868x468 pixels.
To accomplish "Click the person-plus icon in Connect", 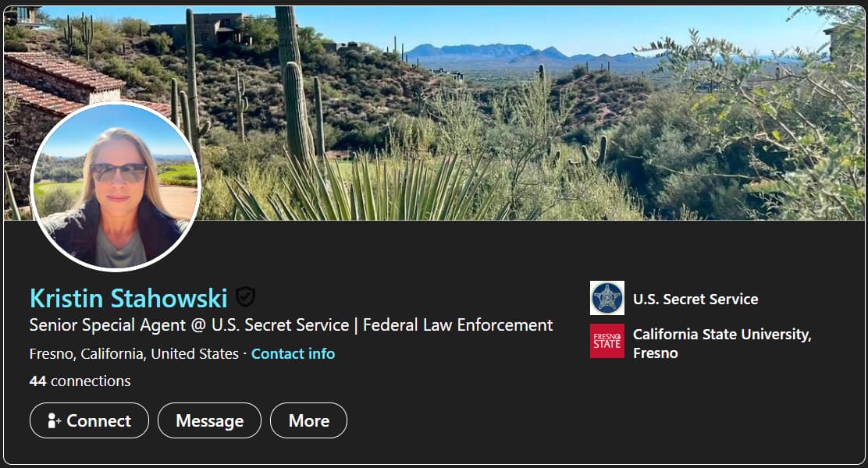I will click(54, 421).
